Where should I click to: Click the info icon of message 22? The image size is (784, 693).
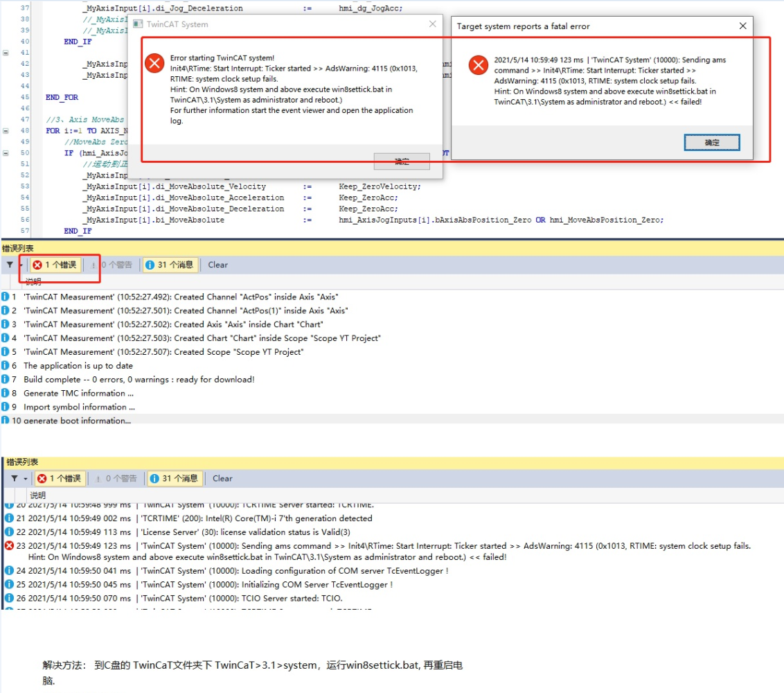point(9,532)
